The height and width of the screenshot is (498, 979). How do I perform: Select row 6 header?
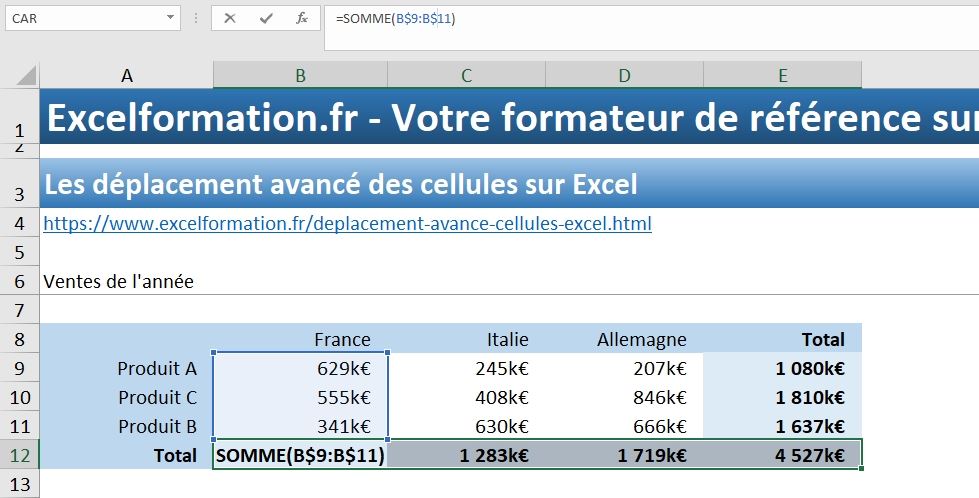19,281
